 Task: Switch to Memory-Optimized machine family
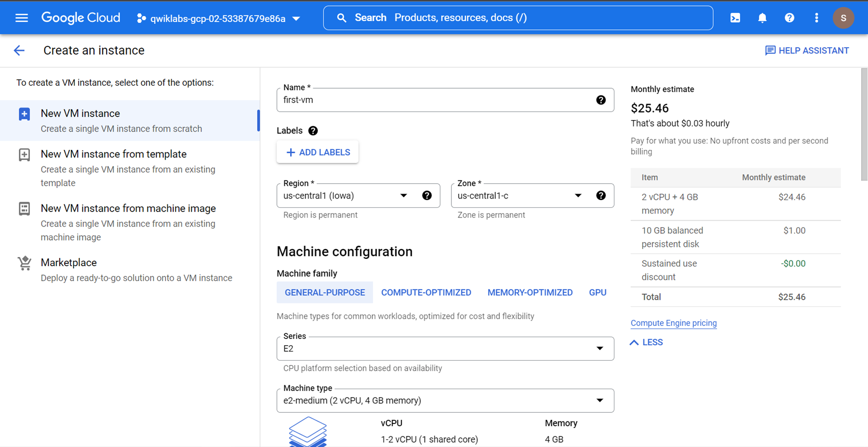[x=530, y=293]
